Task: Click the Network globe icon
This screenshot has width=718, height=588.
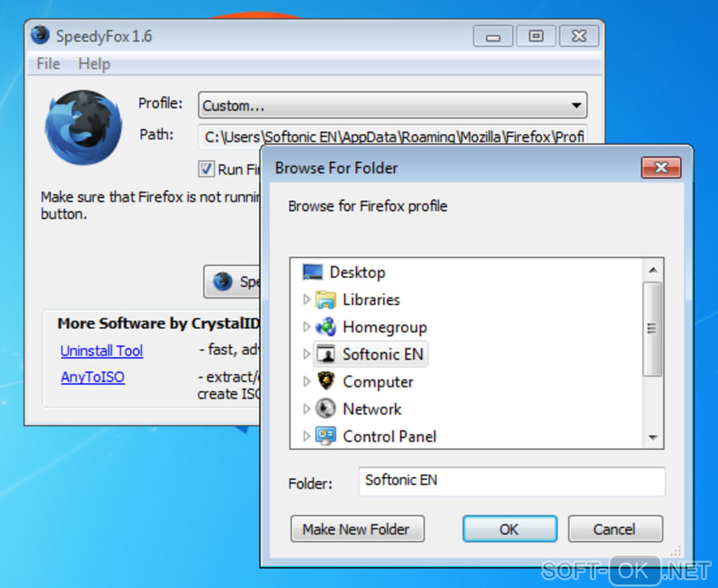Action: click(326, 408)
